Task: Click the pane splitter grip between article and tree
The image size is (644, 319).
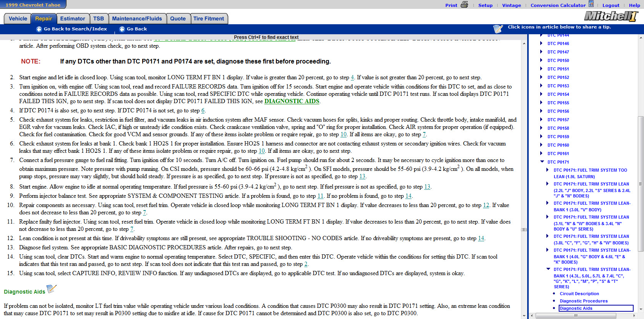Action: (524, 230)
